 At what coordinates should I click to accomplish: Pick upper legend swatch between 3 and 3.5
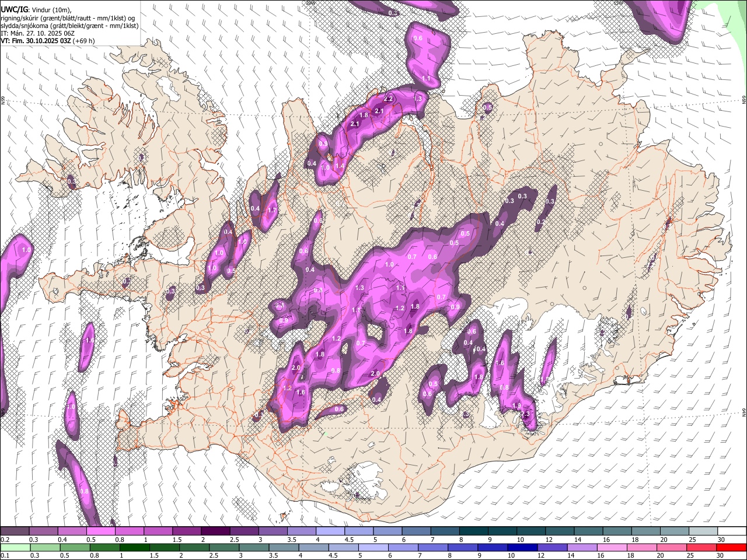tap(273, 531)
